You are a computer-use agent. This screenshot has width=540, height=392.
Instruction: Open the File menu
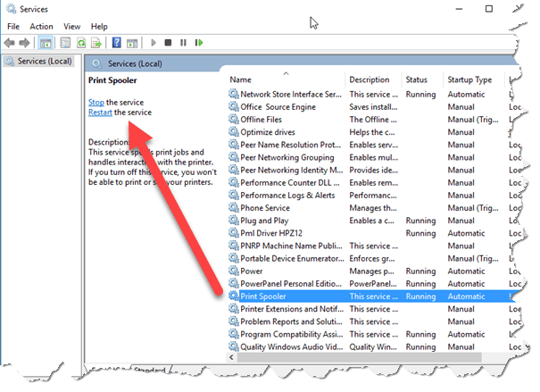[13, 27]
